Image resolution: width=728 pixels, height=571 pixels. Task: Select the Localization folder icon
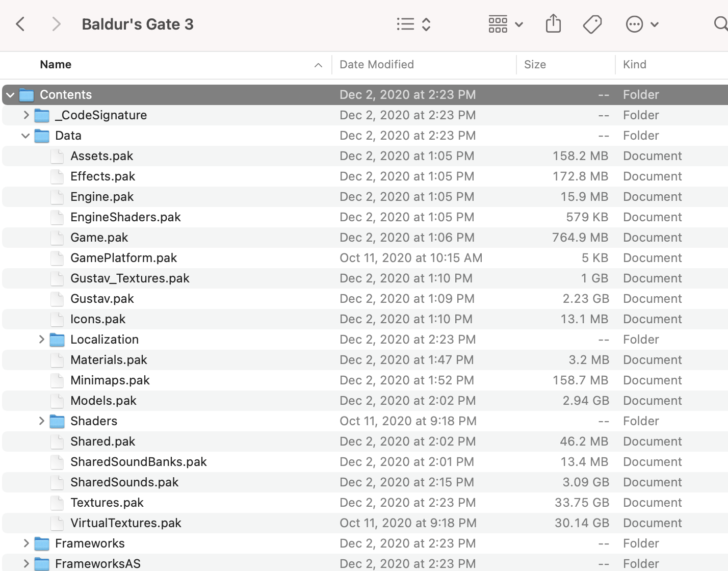[x=57, y=340]
